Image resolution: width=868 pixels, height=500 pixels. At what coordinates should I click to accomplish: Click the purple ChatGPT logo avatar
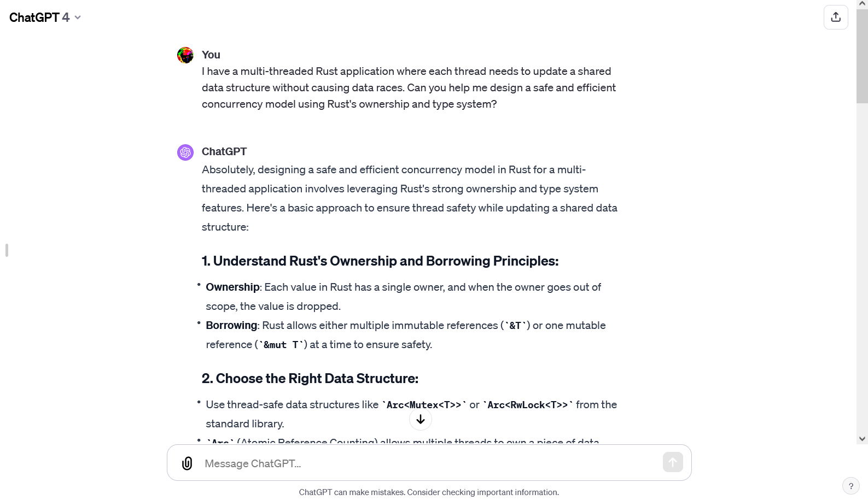click(185, 152)
